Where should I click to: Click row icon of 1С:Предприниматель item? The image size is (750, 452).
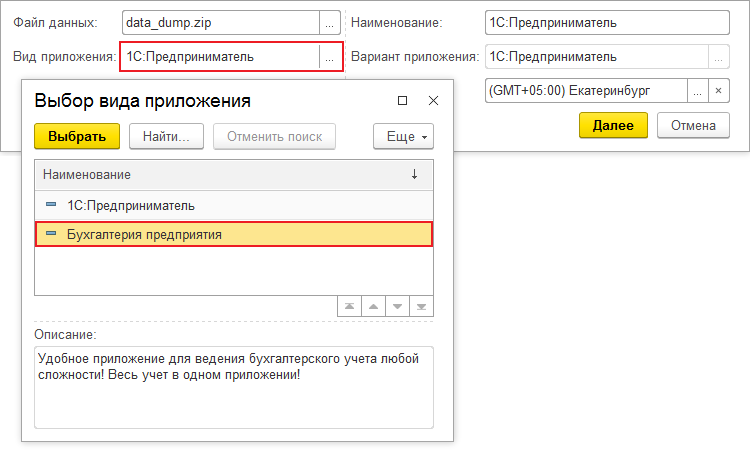[x=51, y=205]
